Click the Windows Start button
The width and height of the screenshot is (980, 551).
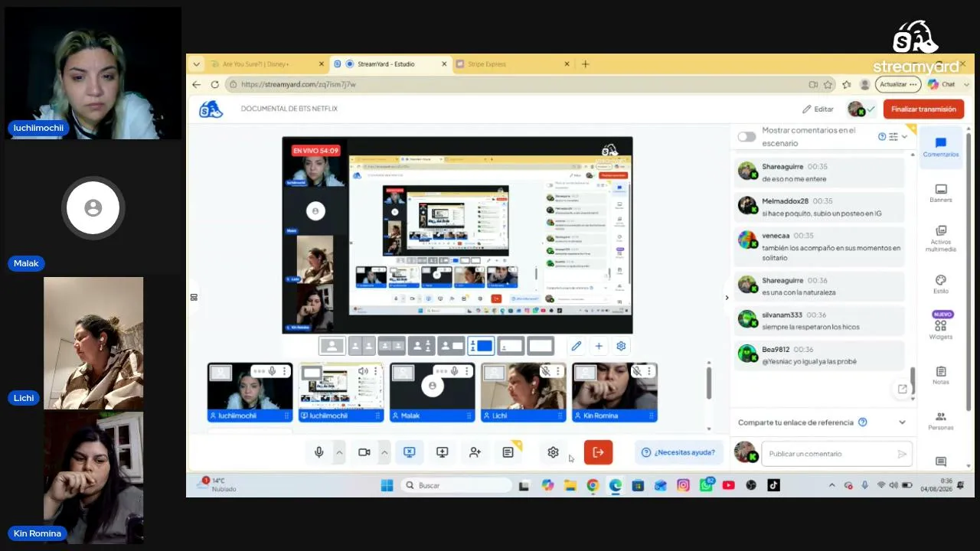tap(387, 485)
